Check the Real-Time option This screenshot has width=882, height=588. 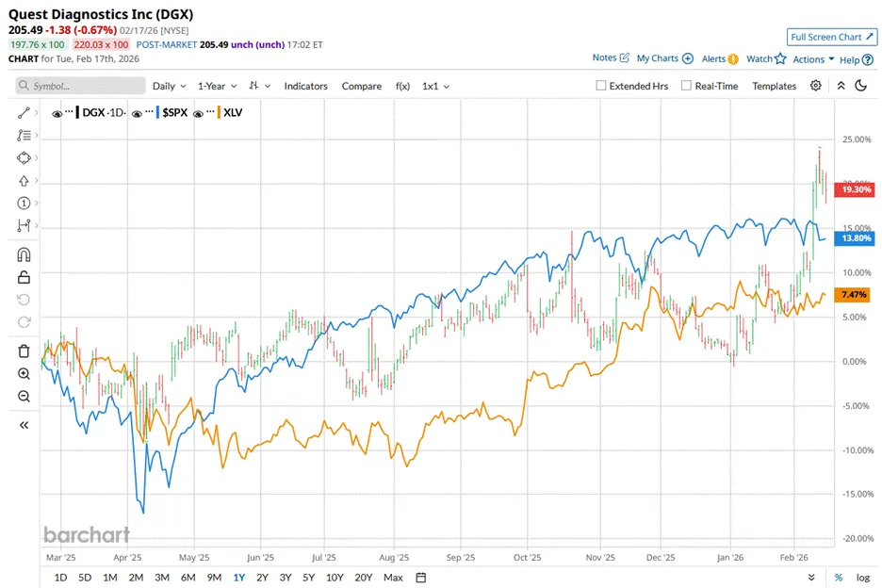point(686,86)
